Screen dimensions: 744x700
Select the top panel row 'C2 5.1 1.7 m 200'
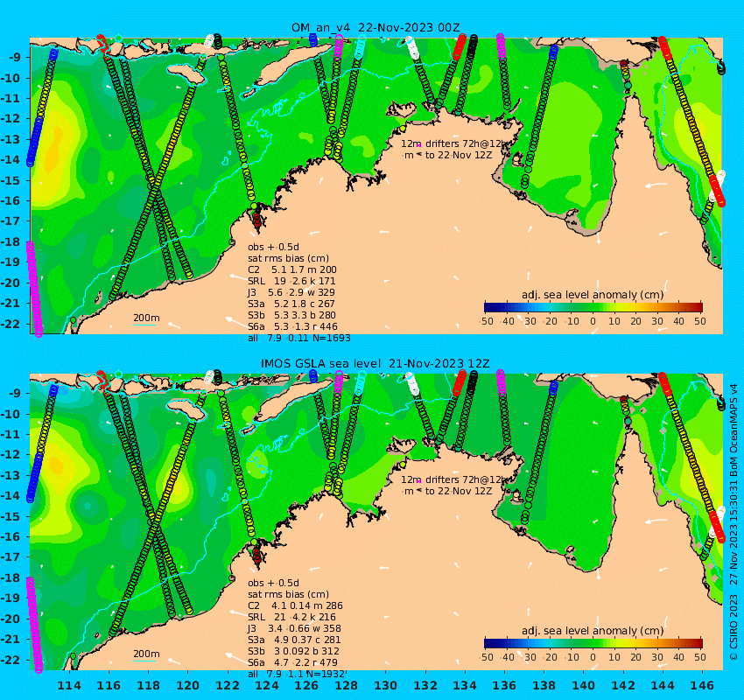point(291,269)
